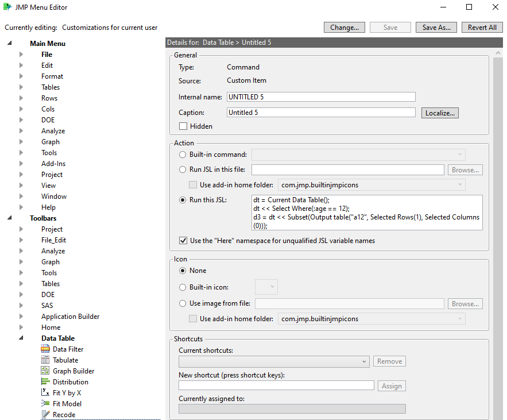
Task: Click the Change... button
Action: coord(345,28)
